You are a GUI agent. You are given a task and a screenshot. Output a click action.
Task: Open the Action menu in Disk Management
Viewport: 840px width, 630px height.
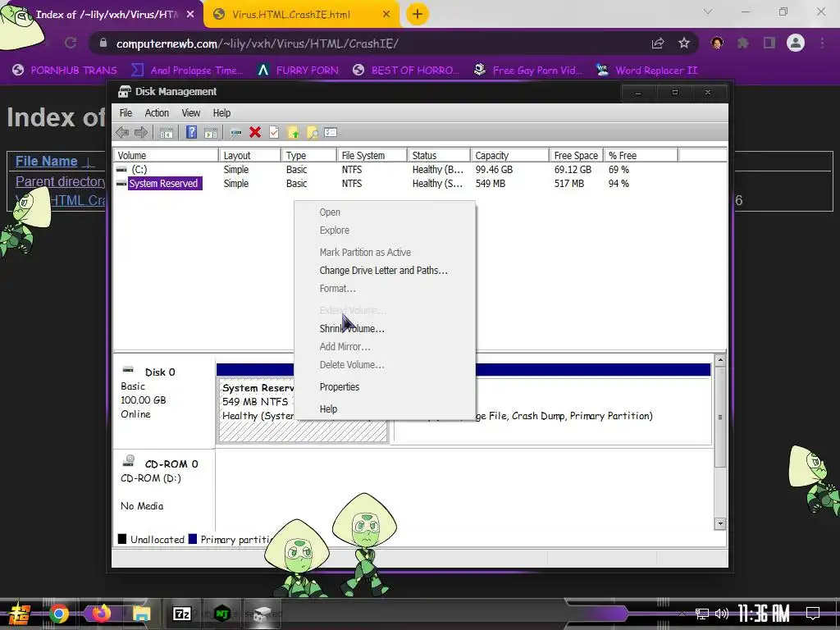point(157,113)
